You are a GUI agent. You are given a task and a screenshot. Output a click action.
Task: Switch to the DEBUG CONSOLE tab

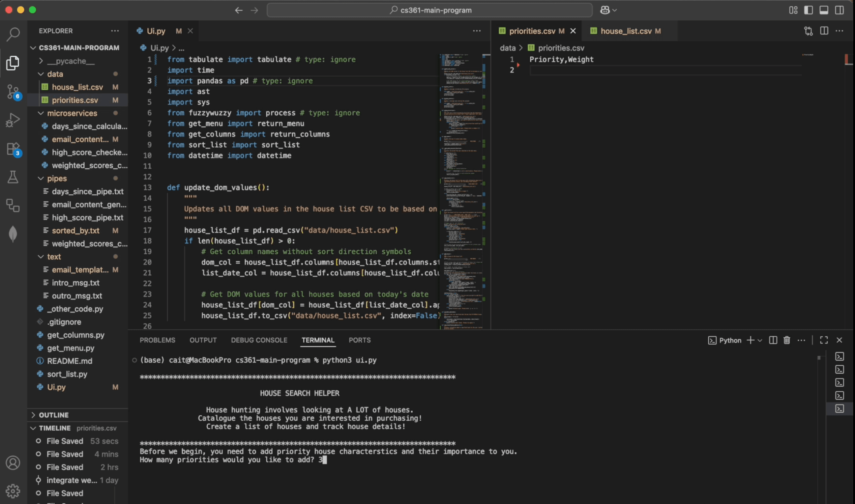259,340
